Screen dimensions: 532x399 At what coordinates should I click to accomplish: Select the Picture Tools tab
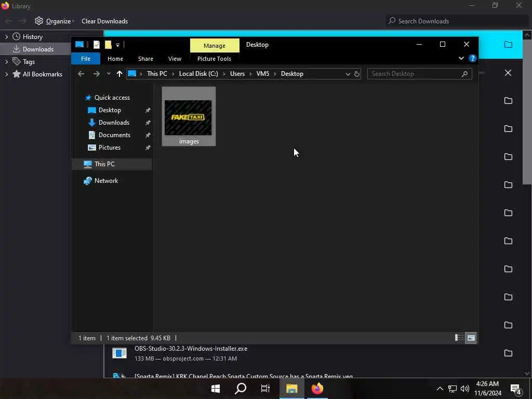214,59
